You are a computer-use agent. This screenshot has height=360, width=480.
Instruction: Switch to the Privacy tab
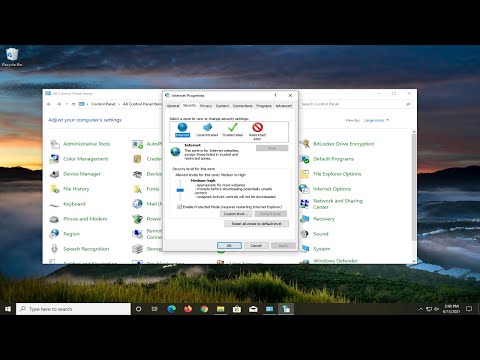pos(206,106)
